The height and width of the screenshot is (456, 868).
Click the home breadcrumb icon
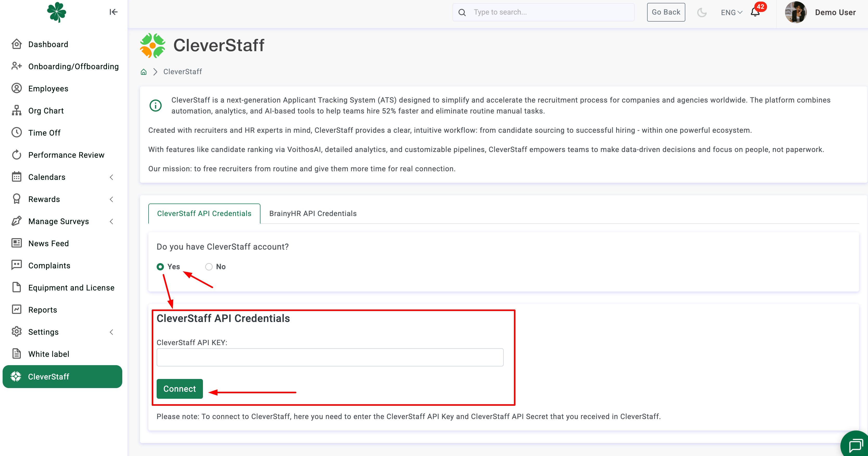coord(144,72)
